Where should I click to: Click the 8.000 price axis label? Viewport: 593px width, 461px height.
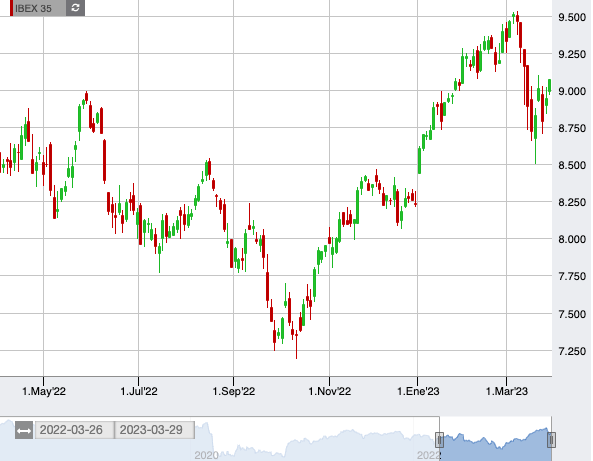572,239
